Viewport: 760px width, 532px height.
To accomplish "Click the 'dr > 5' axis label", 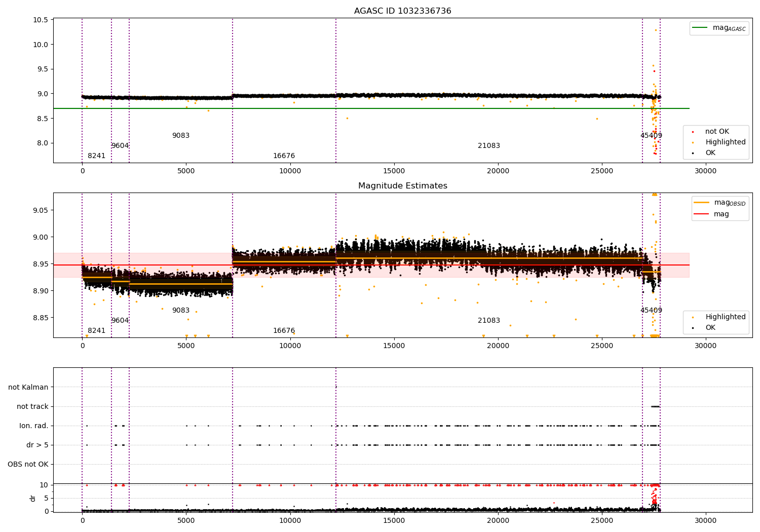I will (37, 445).
